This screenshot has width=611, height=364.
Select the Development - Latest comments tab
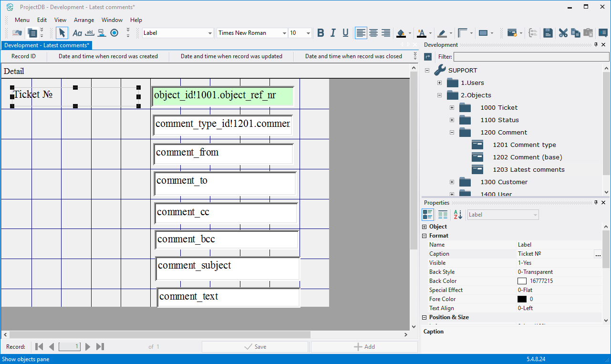point(46,45)
